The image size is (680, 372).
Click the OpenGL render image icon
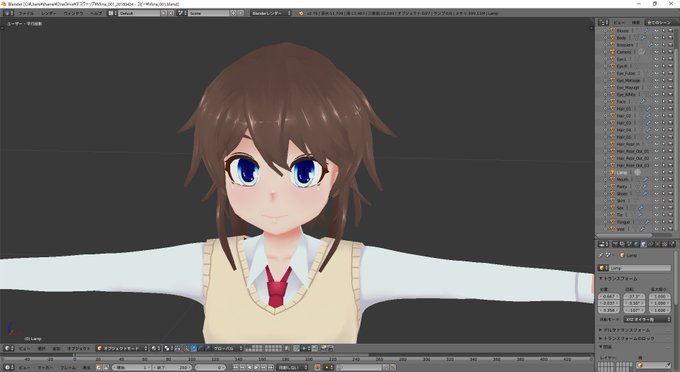[323, 349]
